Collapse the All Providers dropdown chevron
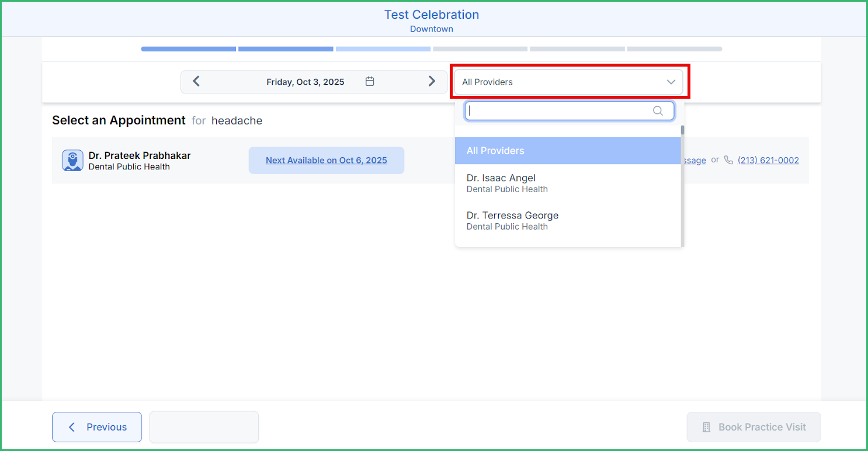Image resolution: width=868 pixels, height=451 pixels. click(671, 82)
